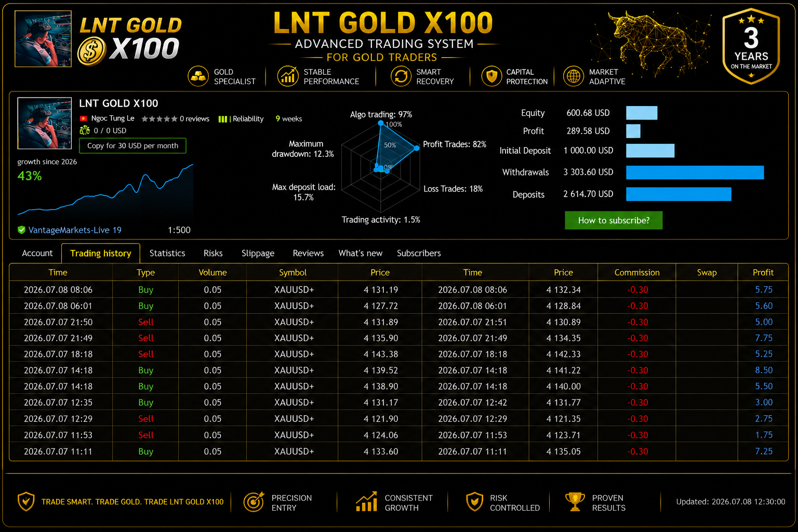Click the profit value 5.75
798x532 pixels.
tap(764, 290)
